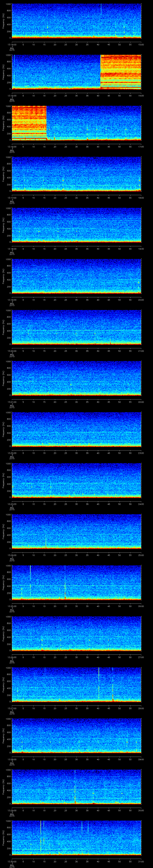Select the spectrogram panel starting at 13:20:00
Image resolution: width=153 pixels, height=868 pixels.
77,327
